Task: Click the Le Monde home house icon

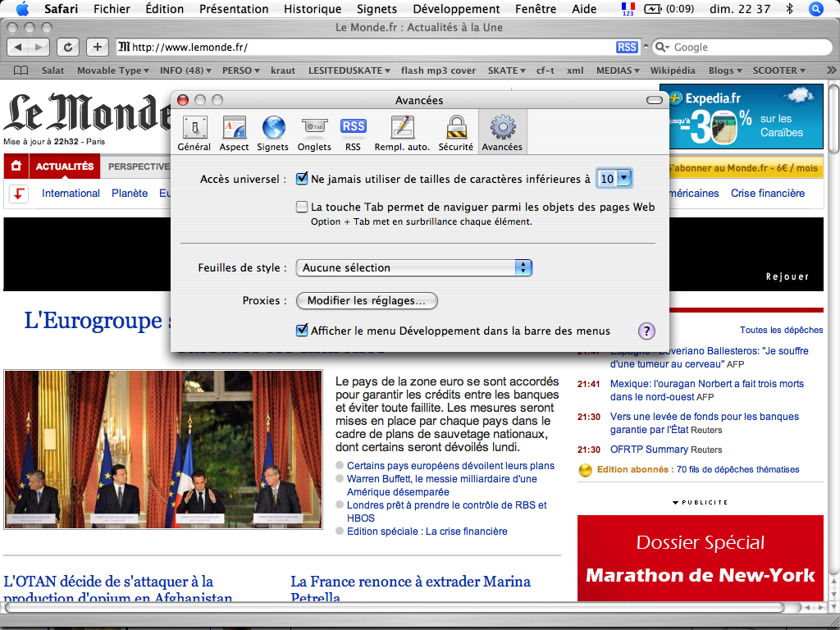Action: tap(16, 166)
